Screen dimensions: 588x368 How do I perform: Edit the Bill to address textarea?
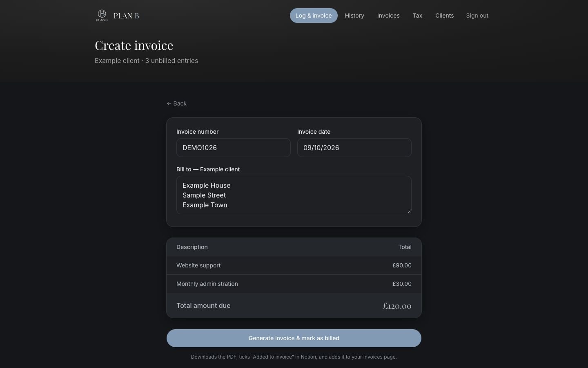coord(294,195)
